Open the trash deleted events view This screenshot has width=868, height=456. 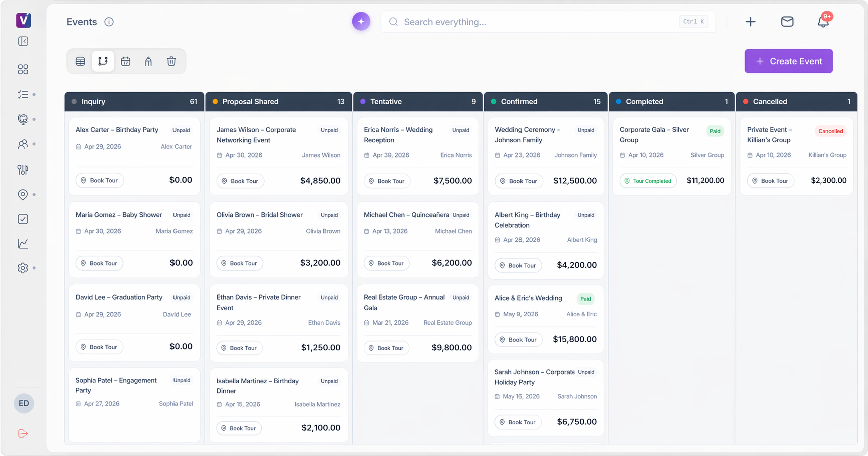tap(171, 61)
